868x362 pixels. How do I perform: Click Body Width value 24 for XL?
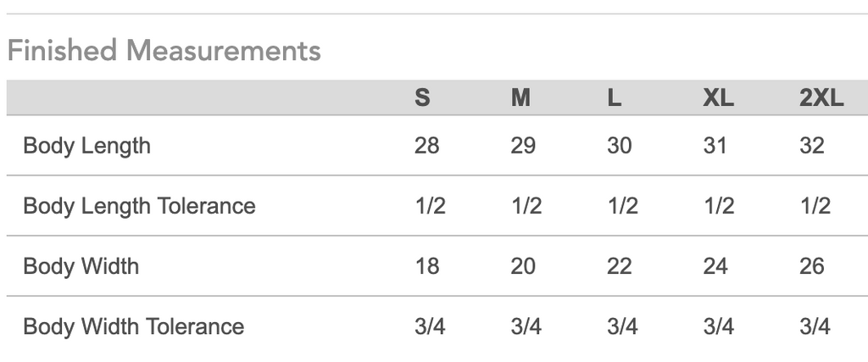pos(715,266)
